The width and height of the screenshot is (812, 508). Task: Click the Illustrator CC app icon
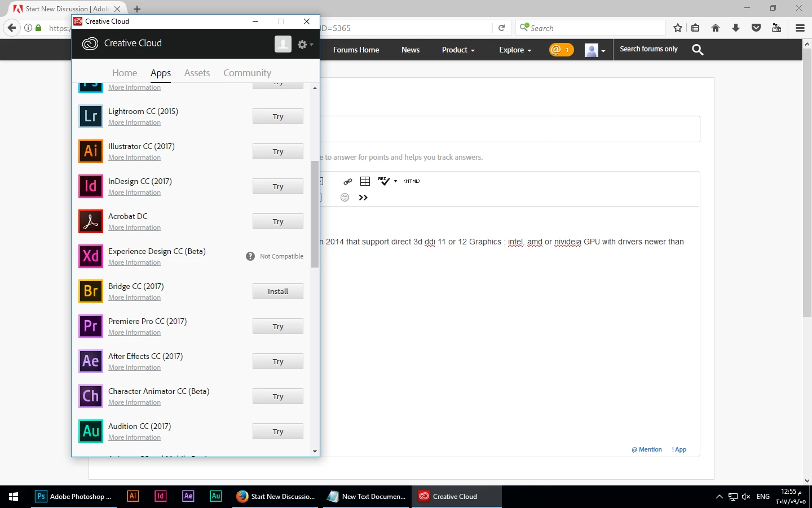[x=91, y=151]
